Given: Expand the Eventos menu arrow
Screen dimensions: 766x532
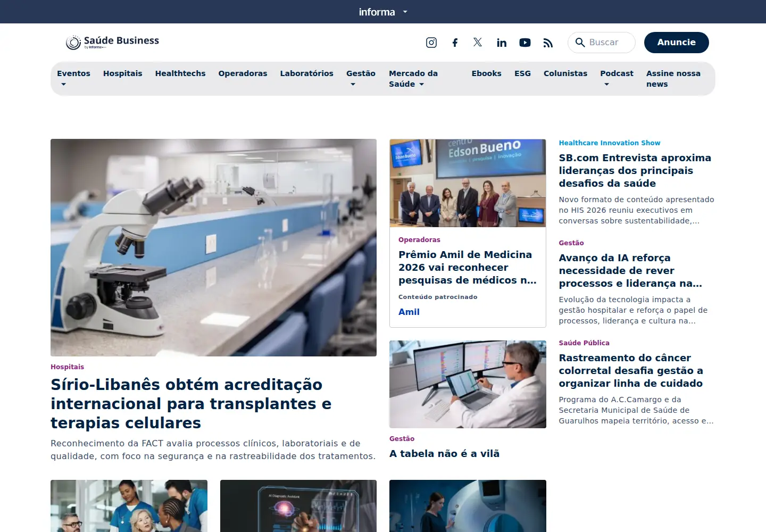Looking at the screenshot, I should click(63, 85).
